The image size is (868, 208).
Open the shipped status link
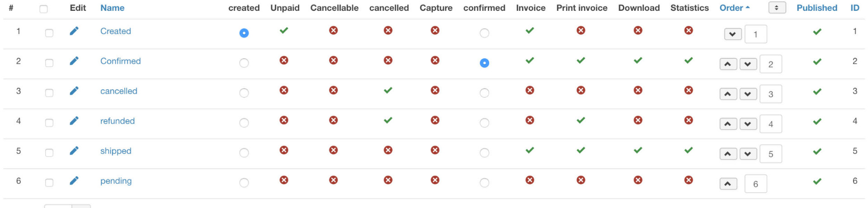coord(116,151)
